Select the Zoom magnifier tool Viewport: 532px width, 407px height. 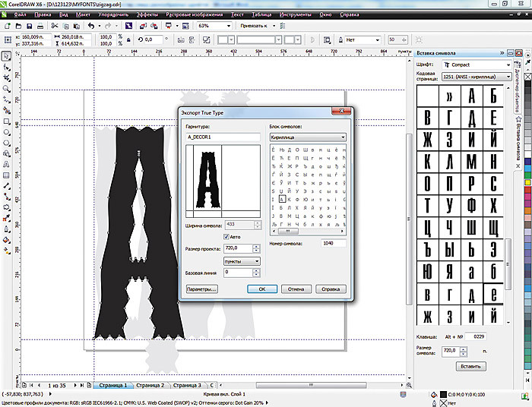coord(6,88)
